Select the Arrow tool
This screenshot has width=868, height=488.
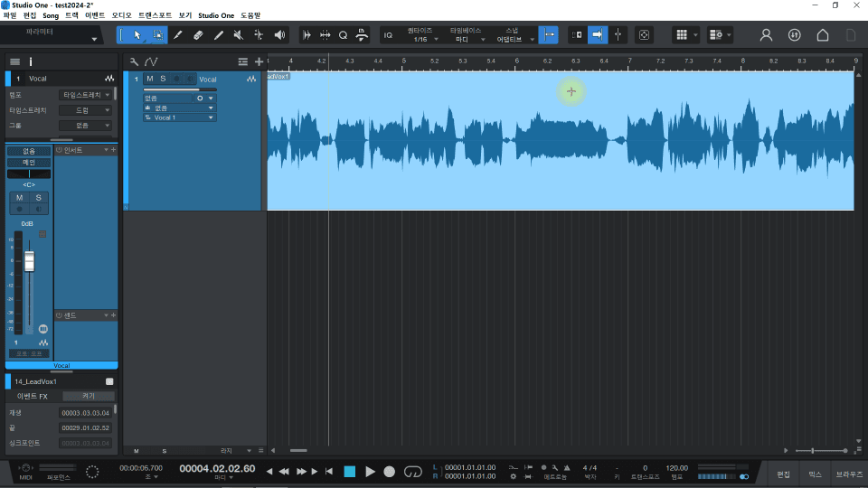click(137, 35)
